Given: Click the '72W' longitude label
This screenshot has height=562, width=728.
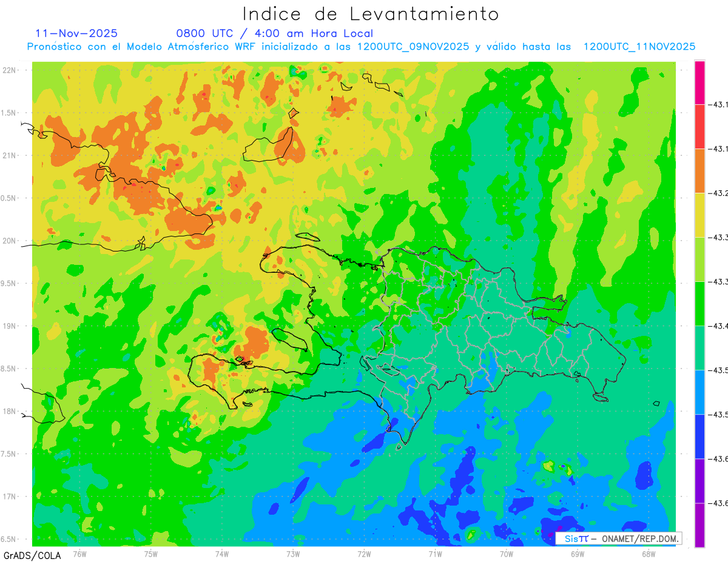Looking at the screenshot, I should [364, 554].
